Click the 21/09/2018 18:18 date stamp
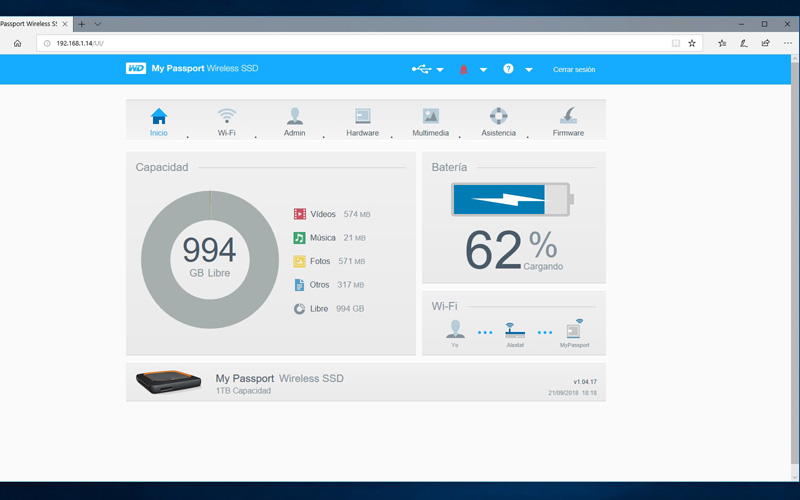800x500 pixels. pos(572,393)
